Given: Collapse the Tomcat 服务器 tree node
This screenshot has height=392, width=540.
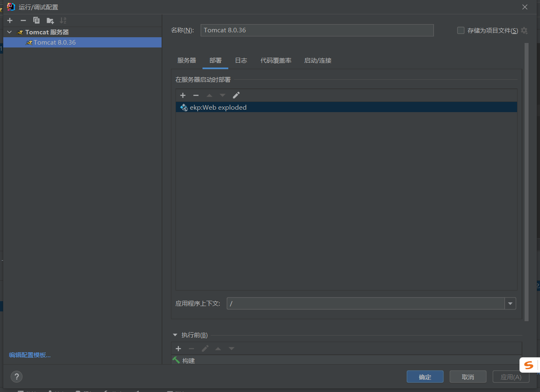Looking at the screenshot, I should tap(9, 32).
